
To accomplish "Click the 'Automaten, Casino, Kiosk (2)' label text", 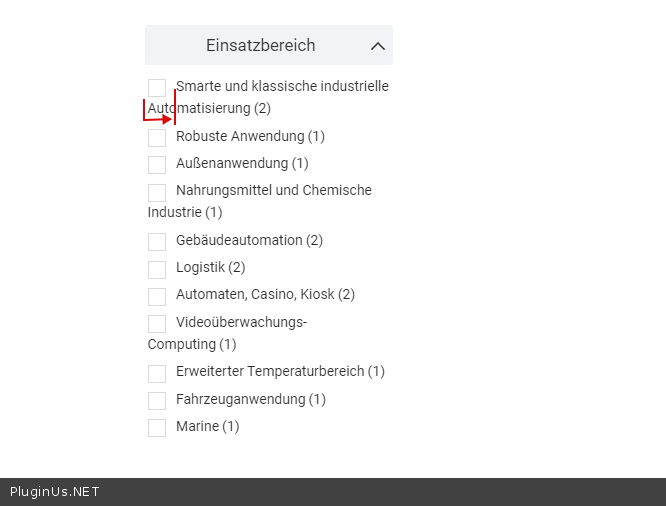I will click(265, 294).
